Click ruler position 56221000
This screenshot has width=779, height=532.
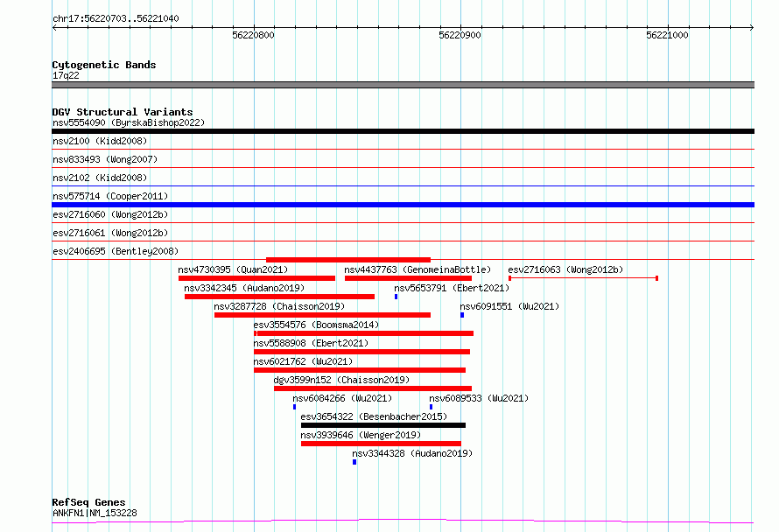tap(667, 35)
